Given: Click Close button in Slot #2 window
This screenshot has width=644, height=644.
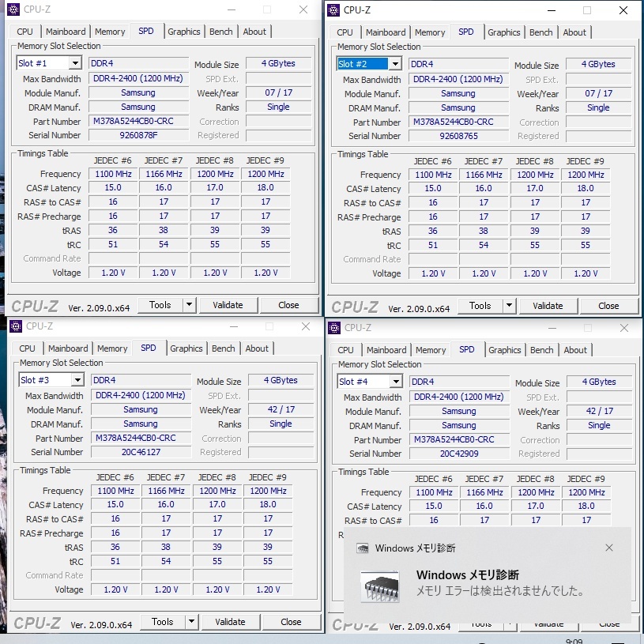Looking at the screenshot, I should (608, 306).
